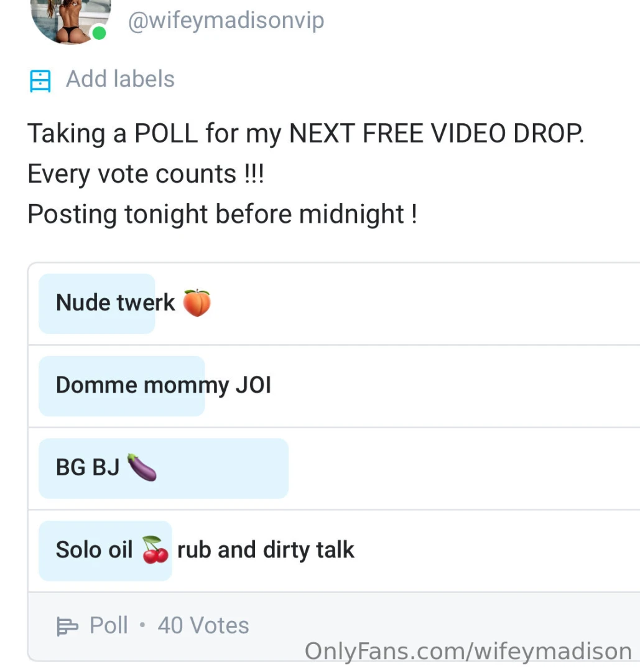Image resolution: width=640 pixels, height=672 pixels.
Task: Open the Add labels option
Action: tap(119, 79)
